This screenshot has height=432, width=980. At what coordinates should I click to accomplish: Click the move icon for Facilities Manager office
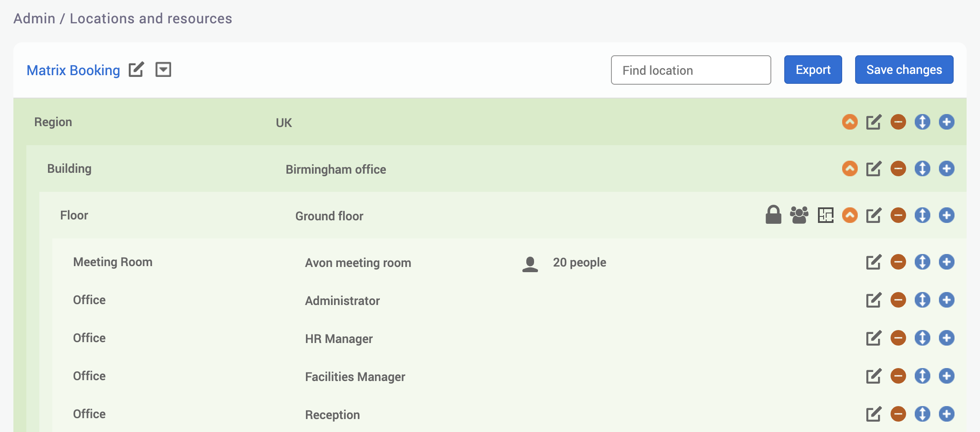click(x=922, y=376)
